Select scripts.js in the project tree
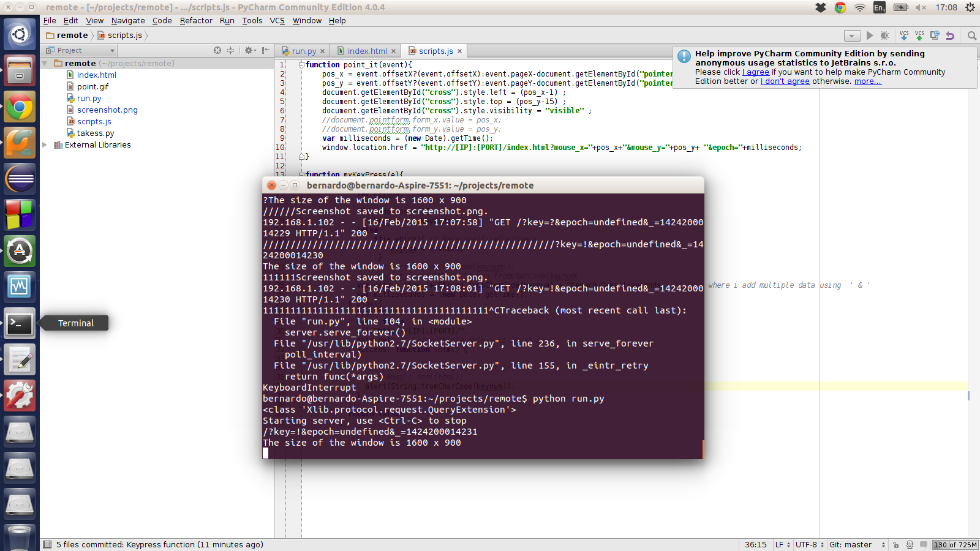The height and width of the screenshot is (551, 980). point(94,121)
